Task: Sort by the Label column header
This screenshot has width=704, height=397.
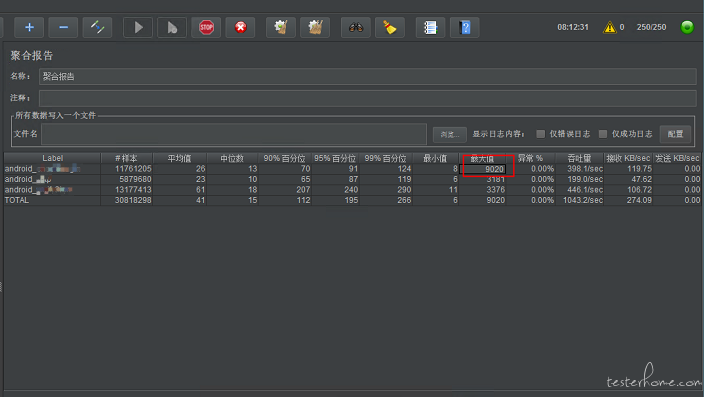Action: click(52, 158)
